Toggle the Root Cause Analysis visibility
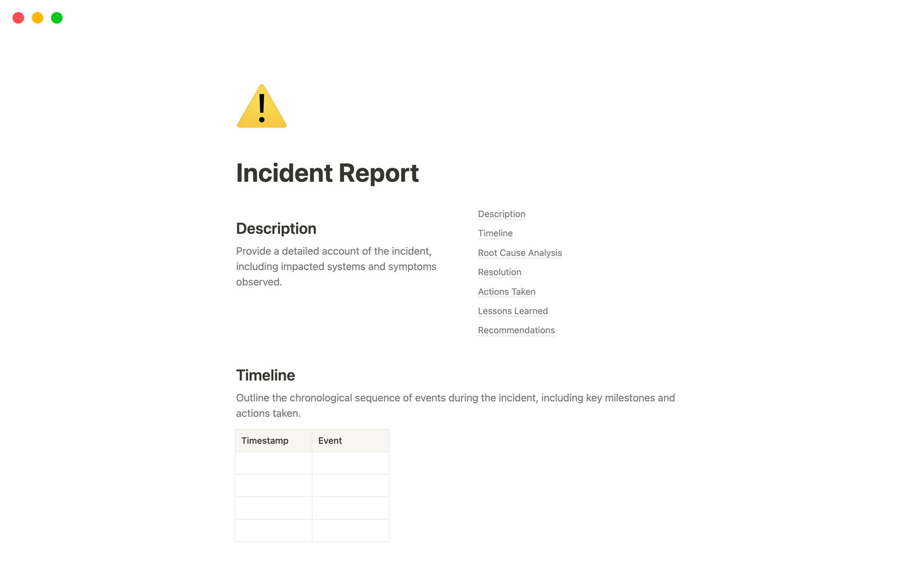 point(520,252)
